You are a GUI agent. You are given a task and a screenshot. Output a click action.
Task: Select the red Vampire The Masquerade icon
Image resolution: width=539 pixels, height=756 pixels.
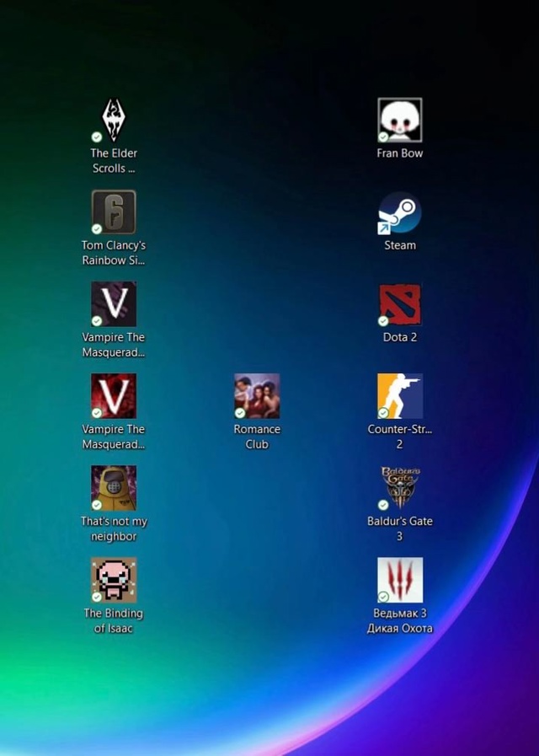[x=114, y=396]
